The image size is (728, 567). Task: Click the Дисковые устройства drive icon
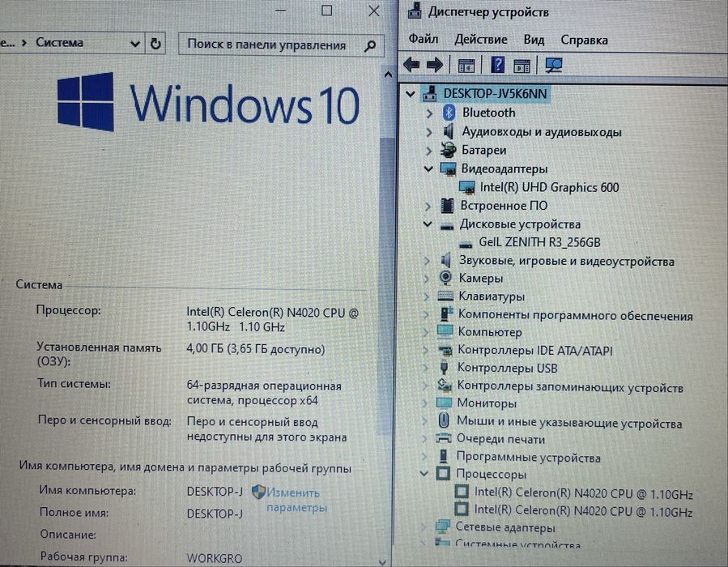pyautogui.click(x=447, y=226)
